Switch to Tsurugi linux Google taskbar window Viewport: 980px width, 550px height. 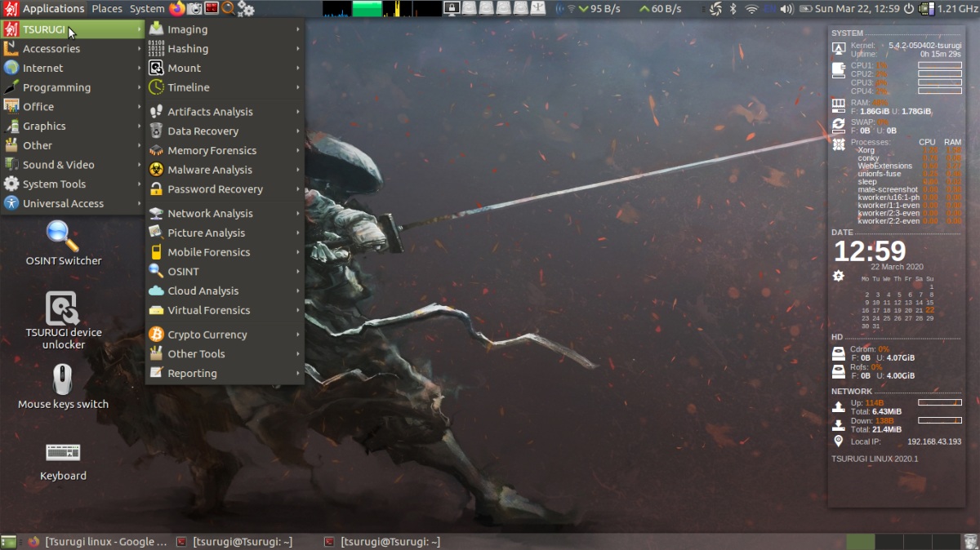97,541
